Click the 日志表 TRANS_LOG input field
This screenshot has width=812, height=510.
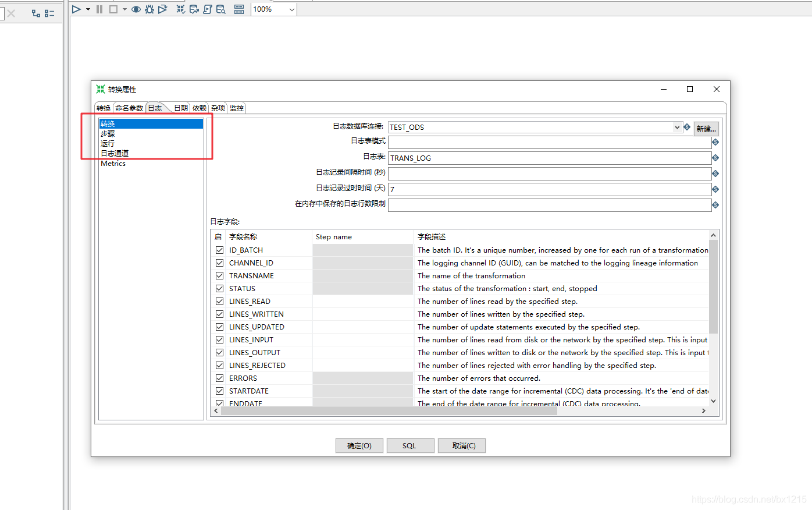point(550,158)
